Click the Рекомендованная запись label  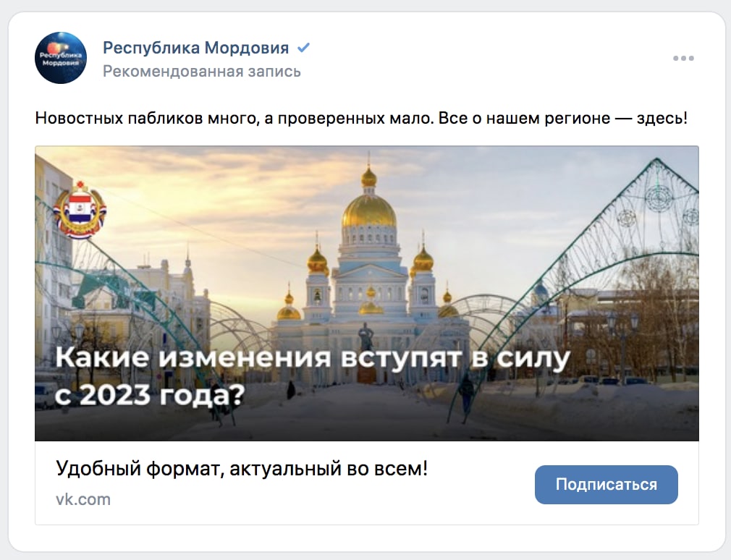[202, 72]
